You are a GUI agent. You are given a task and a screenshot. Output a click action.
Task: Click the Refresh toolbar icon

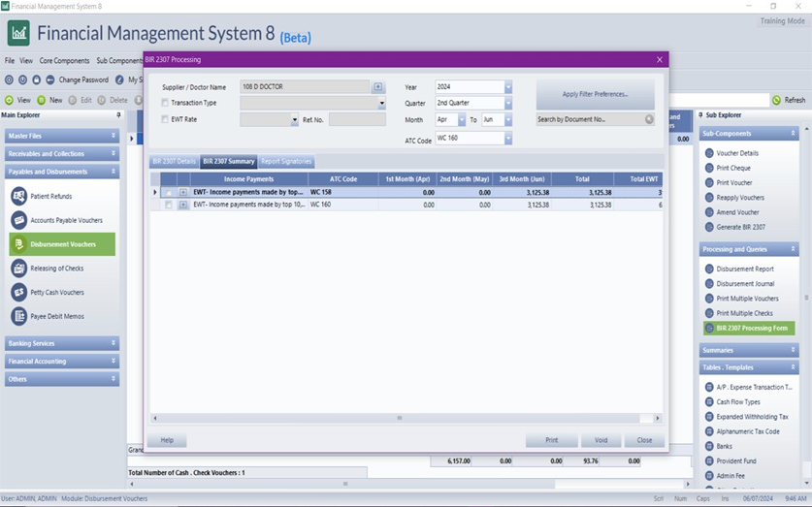tap(777, 100)
